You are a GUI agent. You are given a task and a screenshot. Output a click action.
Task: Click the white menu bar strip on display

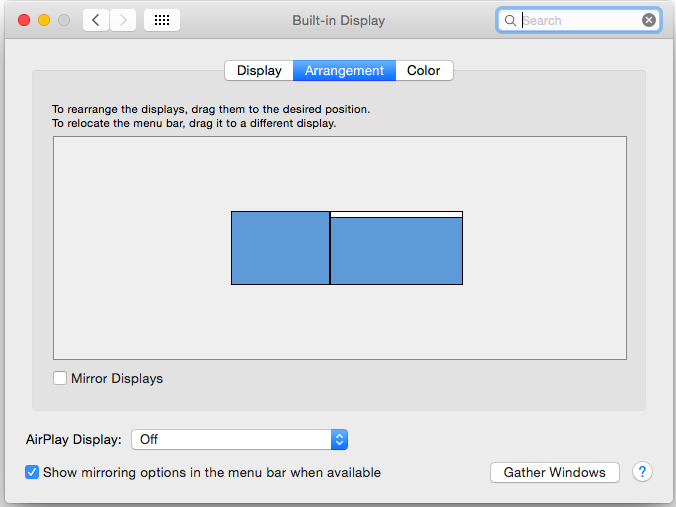(396, 214)
